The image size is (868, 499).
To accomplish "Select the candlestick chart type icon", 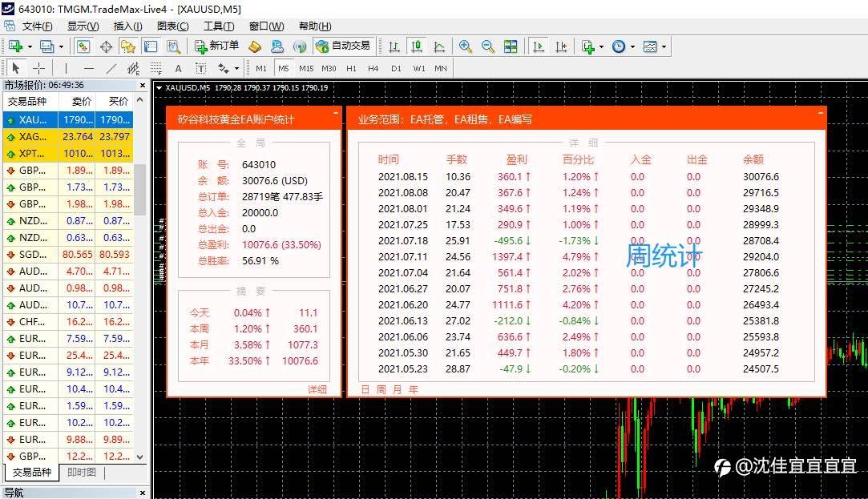I will (x=417, y=46).
